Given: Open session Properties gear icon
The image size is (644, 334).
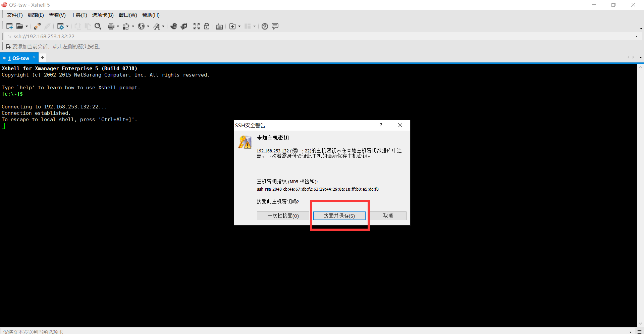Looking at the screenshot, I should click(60, 26).
